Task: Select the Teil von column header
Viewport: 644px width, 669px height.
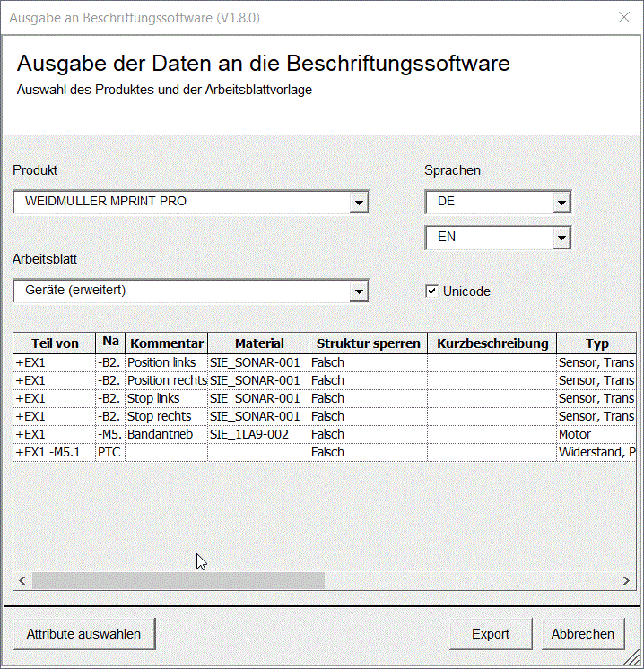Action: click(55, 343)
